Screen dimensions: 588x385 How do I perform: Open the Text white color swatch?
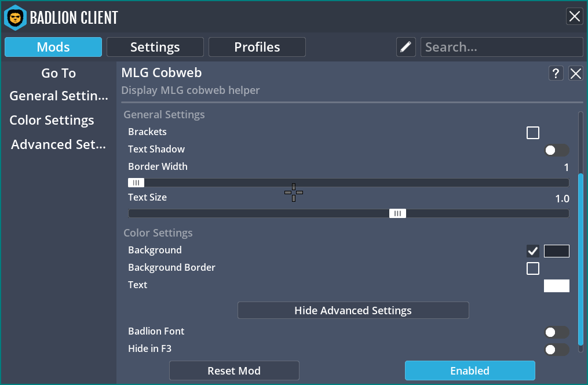tap(557, 285)
